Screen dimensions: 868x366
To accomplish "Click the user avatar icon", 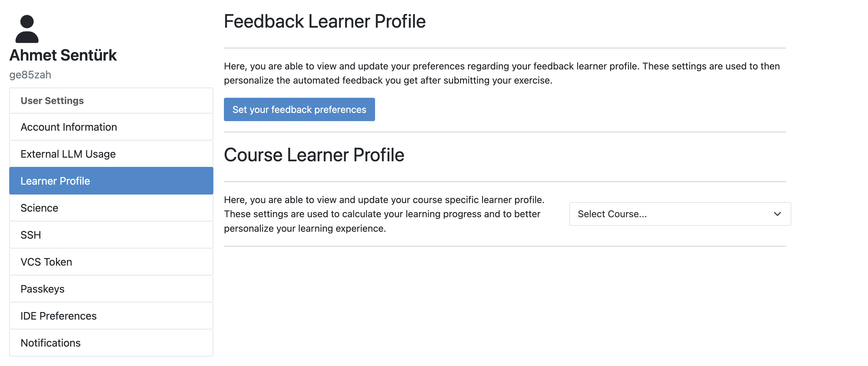I will pyautogui.click(x=27, y=29).
